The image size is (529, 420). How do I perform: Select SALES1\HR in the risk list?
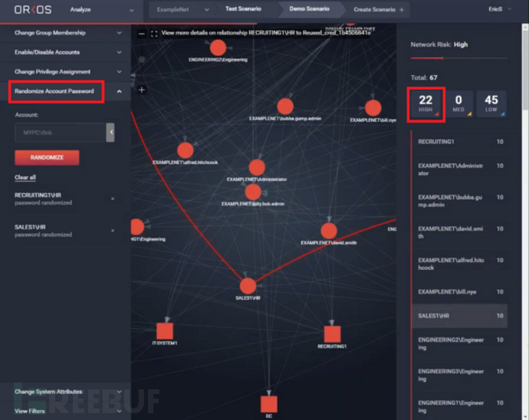click(460, 316)
